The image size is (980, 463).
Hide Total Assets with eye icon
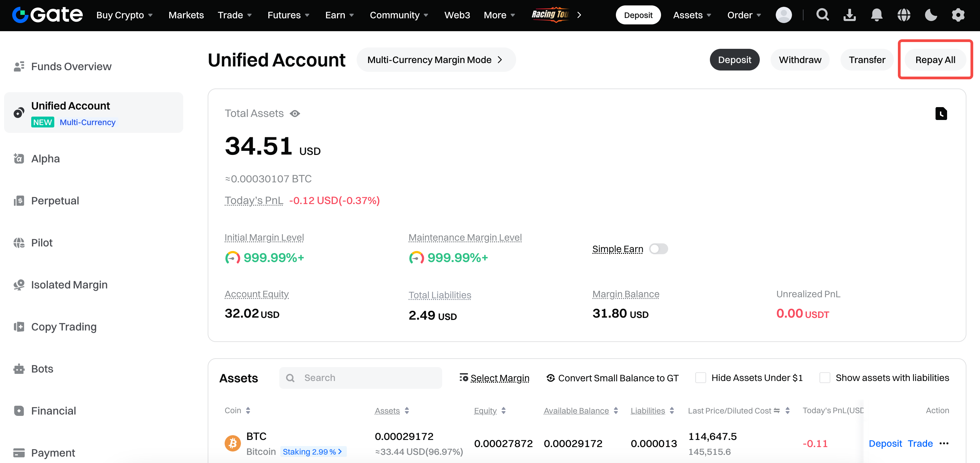[295, 114]
